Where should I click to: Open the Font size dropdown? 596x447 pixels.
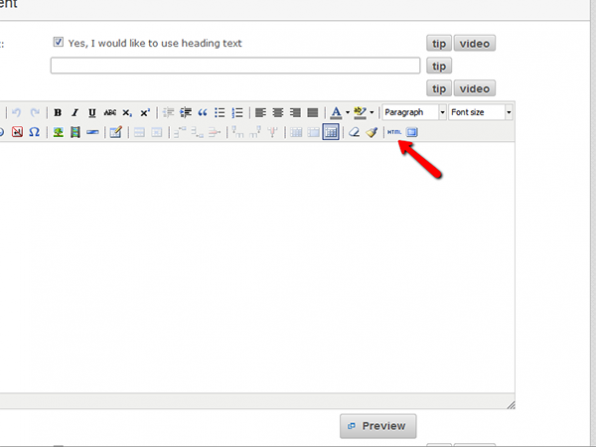(x=480, y=113)
